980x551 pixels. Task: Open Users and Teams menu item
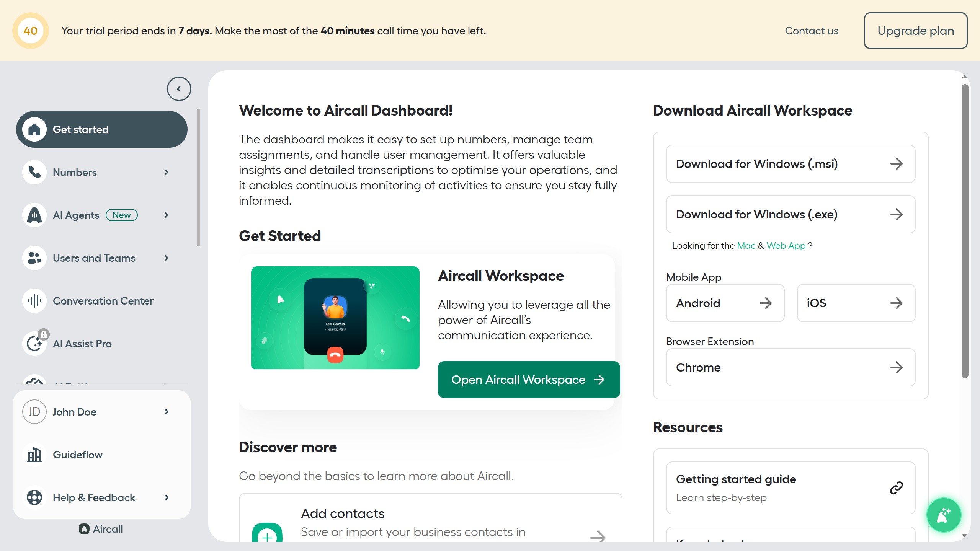[x=102, y=258]
